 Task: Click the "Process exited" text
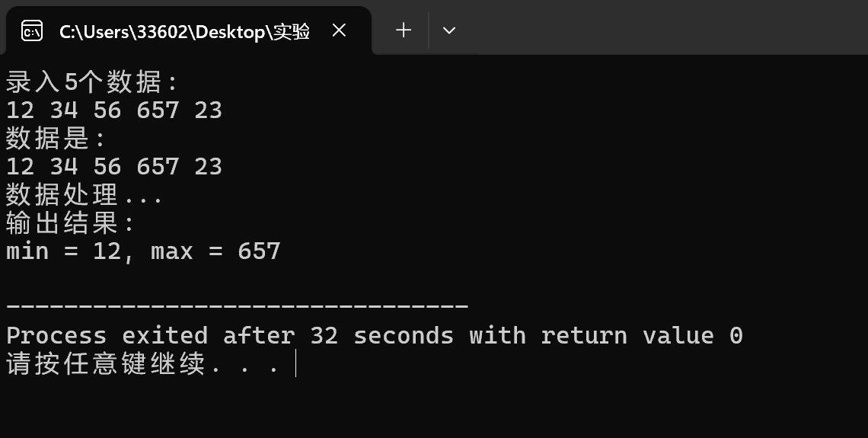tap(107, 336)
